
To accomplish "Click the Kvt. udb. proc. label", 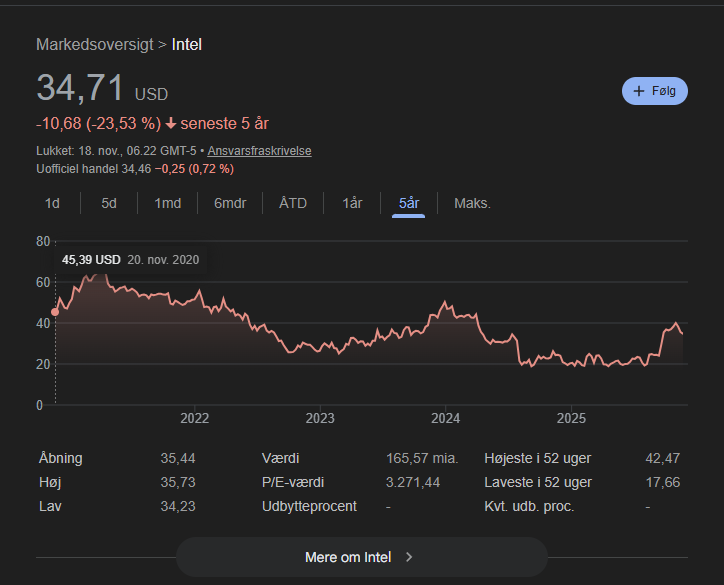I will pyautogui.click(x=529, y=506).
